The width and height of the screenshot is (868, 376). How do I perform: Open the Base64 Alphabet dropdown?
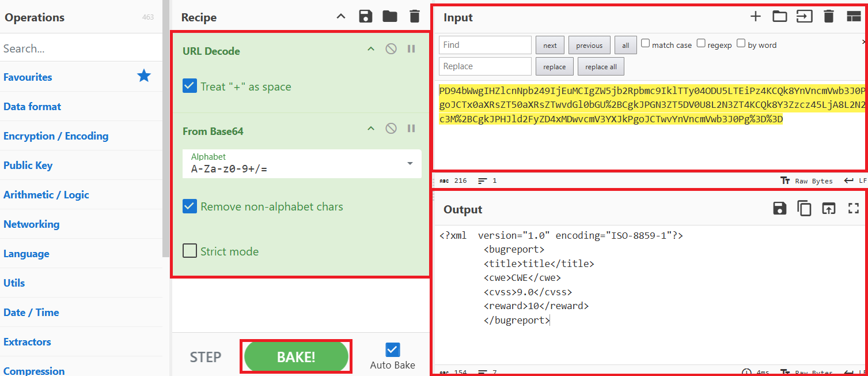[410, 163]
